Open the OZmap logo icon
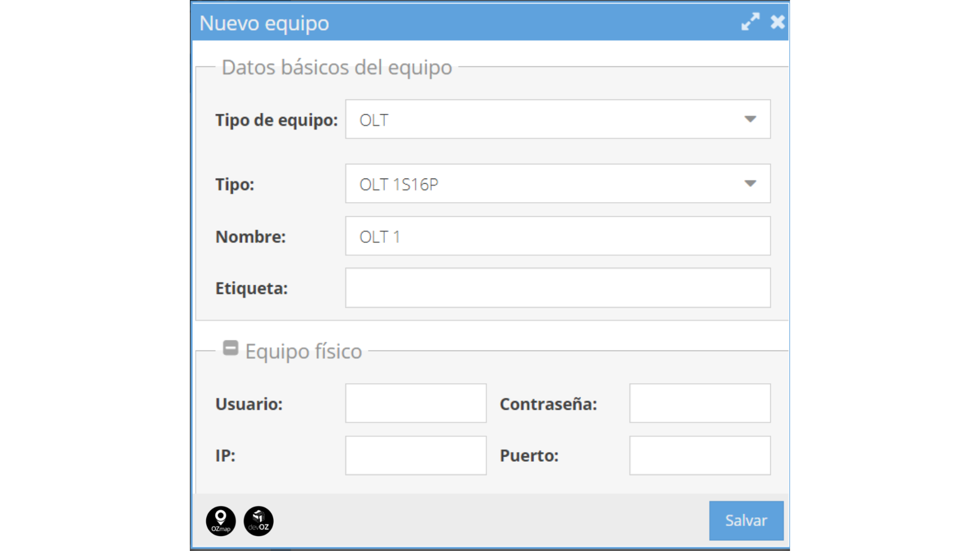 (220, 521)
